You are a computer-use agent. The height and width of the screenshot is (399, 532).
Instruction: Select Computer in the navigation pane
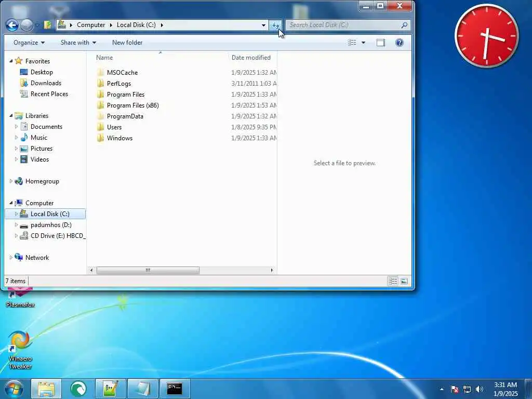tap(39, 203)
